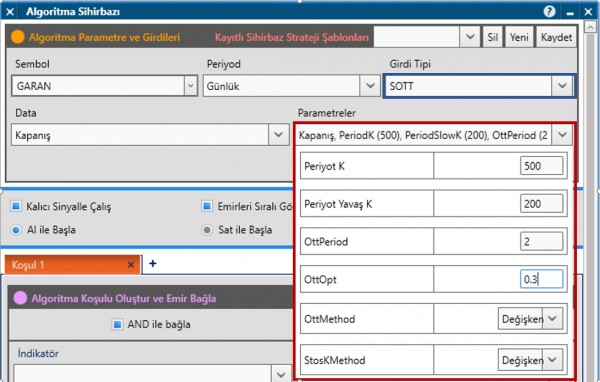Image resolution: width=600 pixels, height=382 pixels.
Task: Click the orange circle next to Algoritma Parametre
Action: pos(18,37)
